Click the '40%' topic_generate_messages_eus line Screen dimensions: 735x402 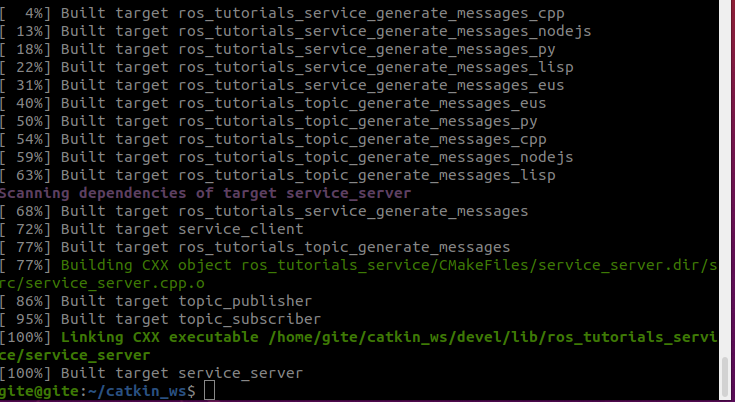pyautogui.click(x=273, y=103)
